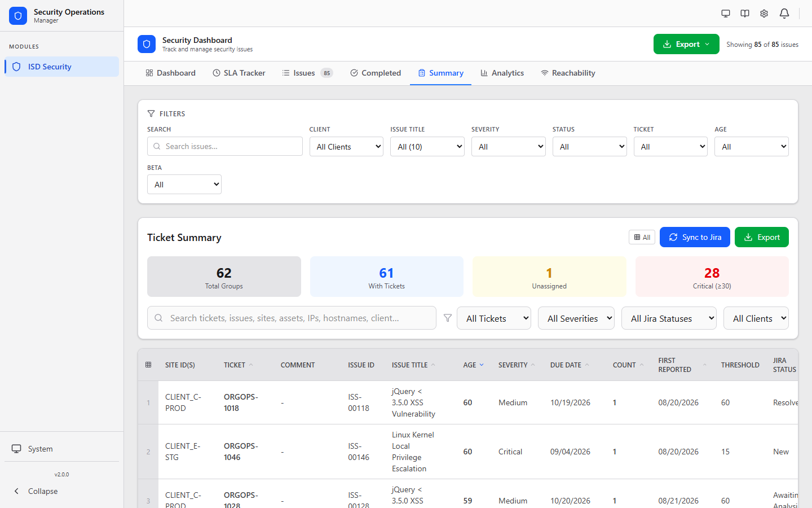Open the SLA Tracker tab
The height and width of the screenshot is (508, 812).
(x=239, y=73)
